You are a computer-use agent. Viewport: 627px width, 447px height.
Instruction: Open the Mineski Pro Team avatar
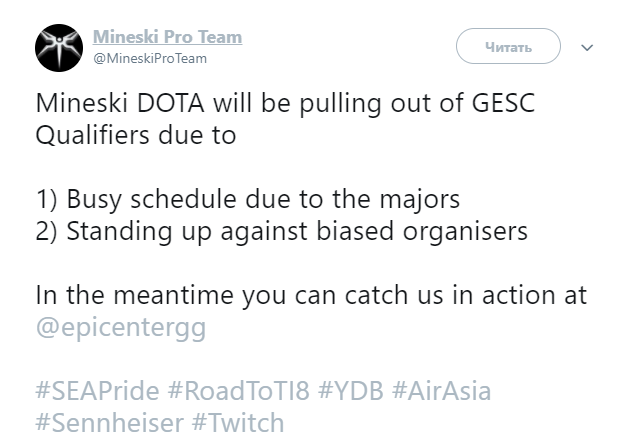point(59,48)
